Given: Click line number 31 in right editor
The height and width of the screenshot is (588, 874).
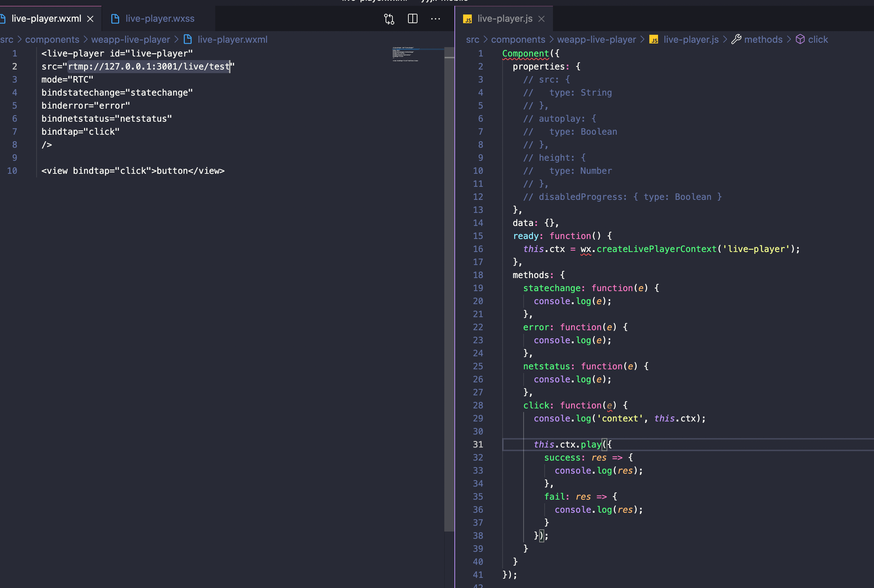Looking at the screenshot, I should (478, 444).
